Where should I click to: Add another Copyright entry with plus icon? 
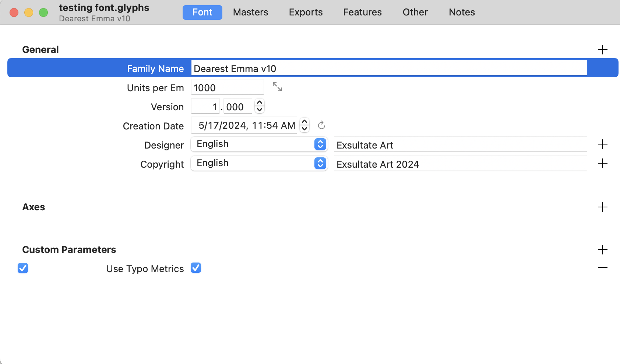[602, 164]
